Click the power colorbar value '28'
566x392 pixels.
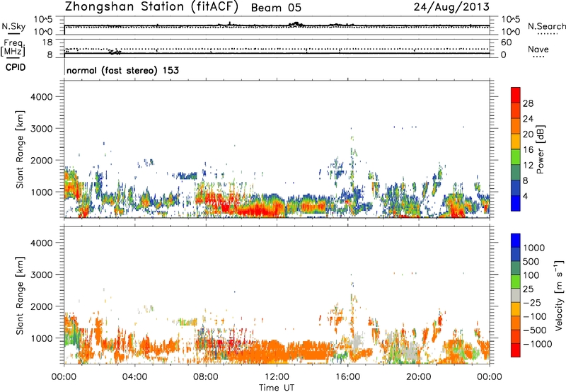pyautogui.click(x=528, y=103)
